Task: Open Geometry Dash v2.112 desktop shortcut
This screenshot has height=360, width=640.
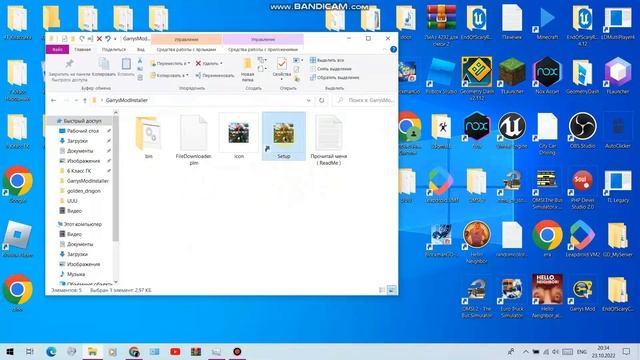Action: click(476, 78)
